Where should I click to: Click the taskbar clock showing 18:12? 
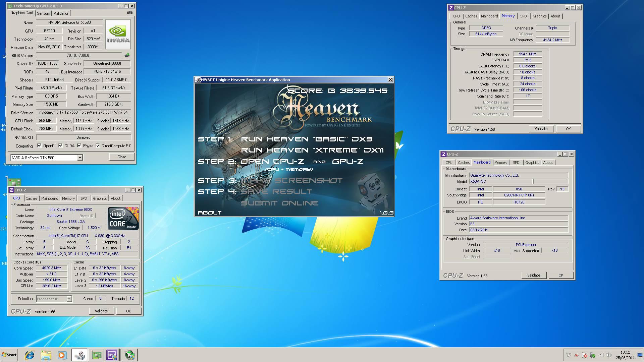[625, 355]
